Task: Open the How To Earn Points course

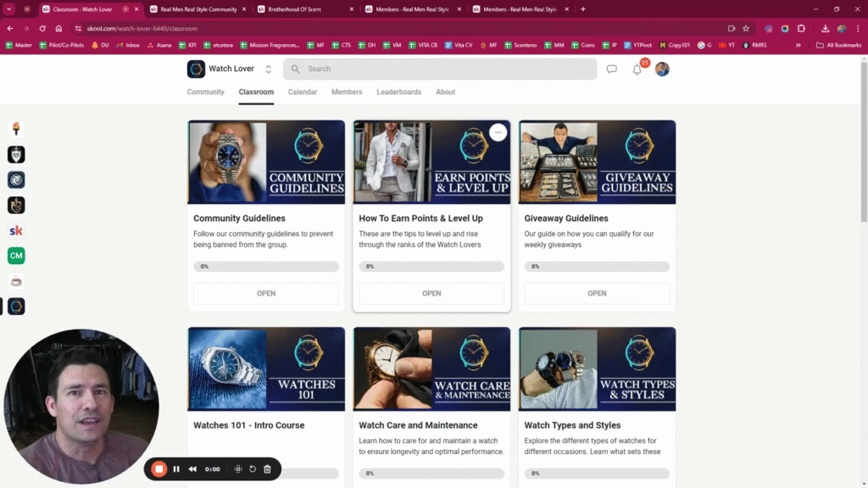Action: pos(431,293)
